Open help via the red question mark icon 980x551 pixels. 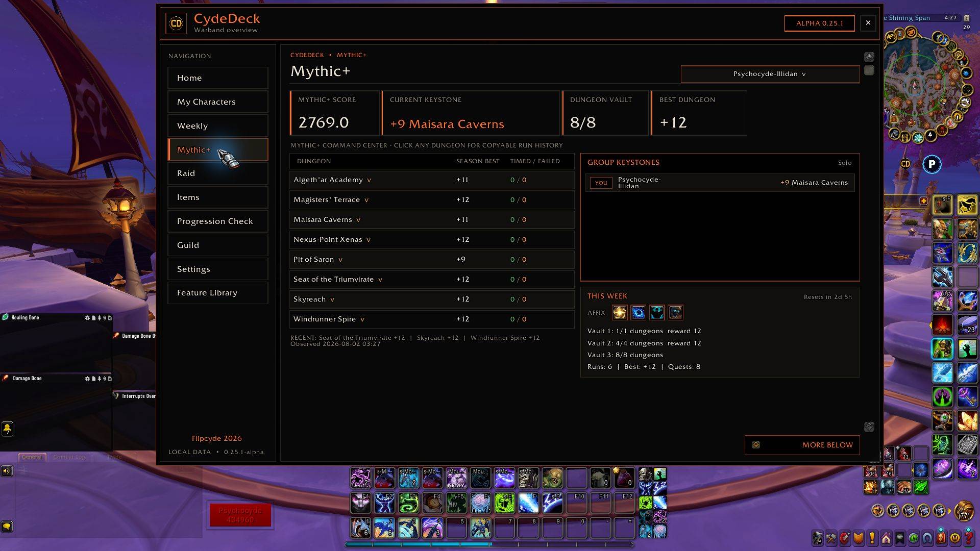click(969, 538)
